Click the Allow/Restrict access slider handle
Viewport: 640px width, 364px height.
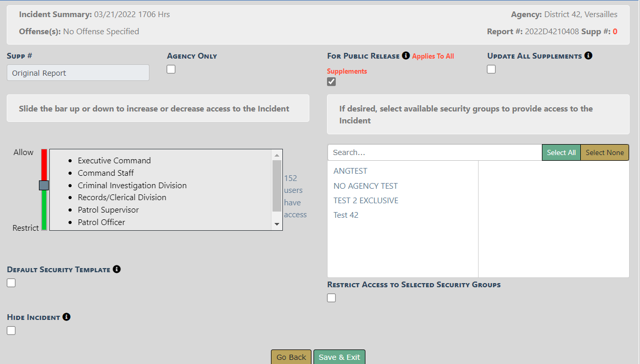(x=44, y=185)
